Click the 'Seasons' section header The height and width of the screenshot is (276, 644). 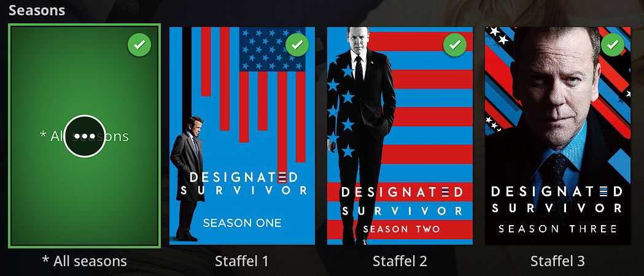pos(37,10)
